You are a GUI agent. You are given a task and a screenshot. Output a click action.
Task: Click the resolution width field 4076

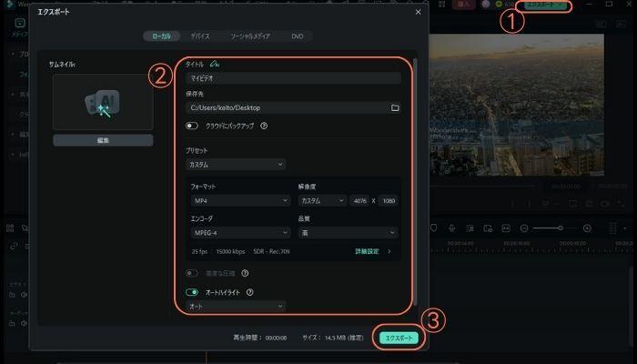(x=359, y=201)
